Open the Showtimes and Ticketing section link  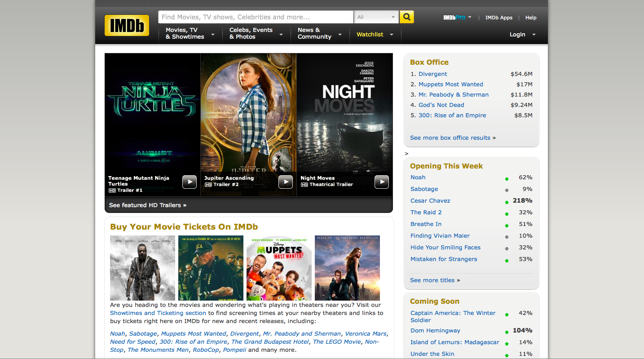[x=158, y=313]
